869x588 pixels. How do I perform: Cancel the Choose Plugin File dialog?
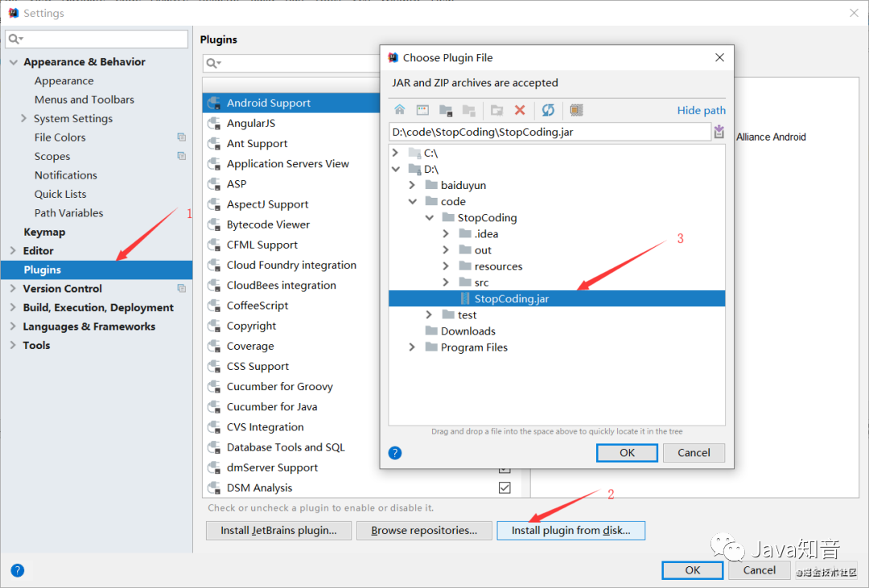(x=694, y=453)
